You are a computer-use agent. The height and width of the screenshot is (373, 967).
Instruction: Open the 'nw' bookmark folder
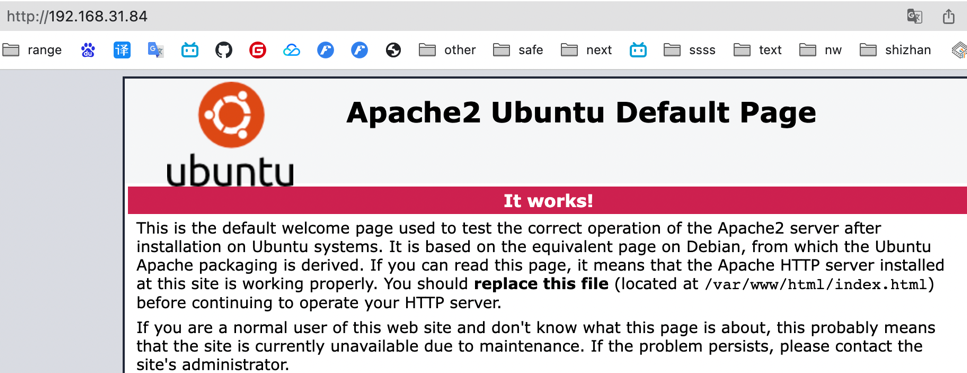[820, 50]
